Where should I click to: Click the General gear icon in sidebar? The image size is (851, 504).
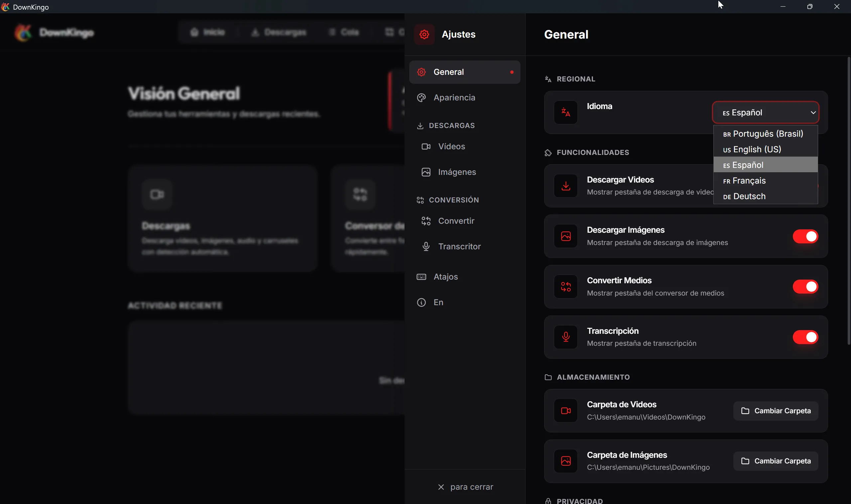(422, 72)
